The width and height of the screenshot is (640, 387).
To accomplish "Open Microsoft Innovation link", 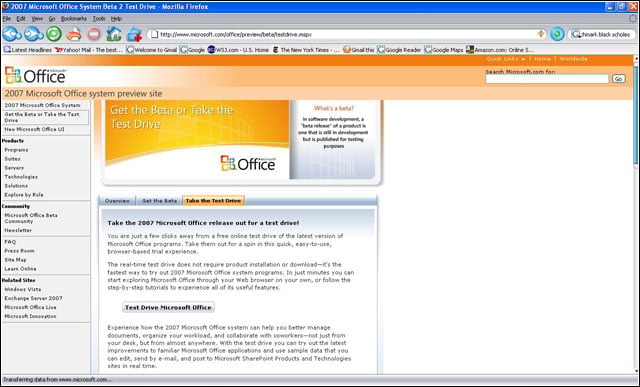I will click(30, 316).
